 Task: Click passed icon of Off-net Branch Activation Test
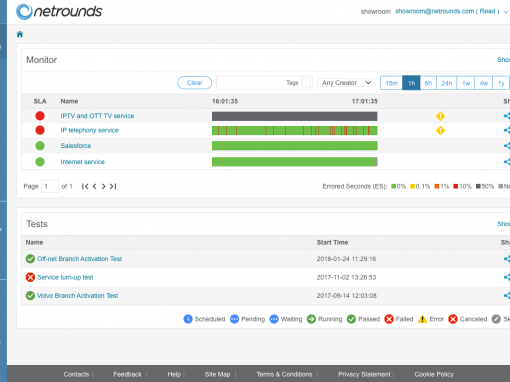(x=30, y=259)
